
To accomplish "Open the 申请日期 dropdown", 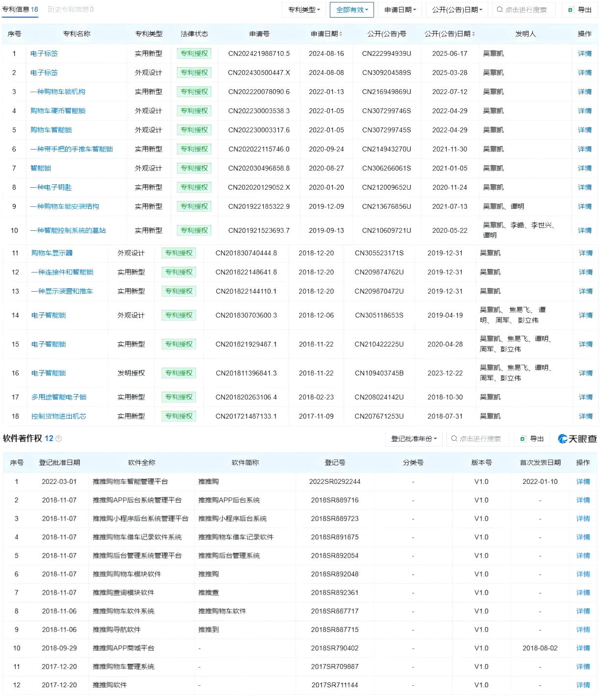I will (x=400, y=10).
